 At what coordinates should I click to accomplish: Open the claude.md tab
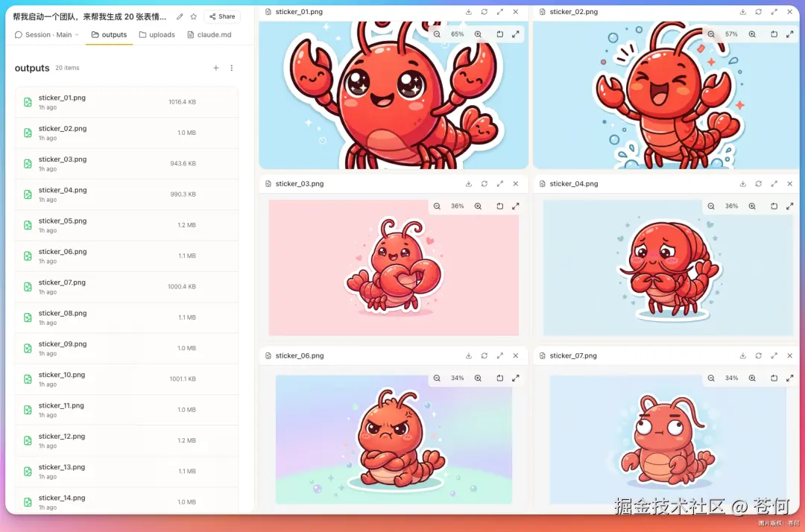pyautogui.click(x=209, y=35)
